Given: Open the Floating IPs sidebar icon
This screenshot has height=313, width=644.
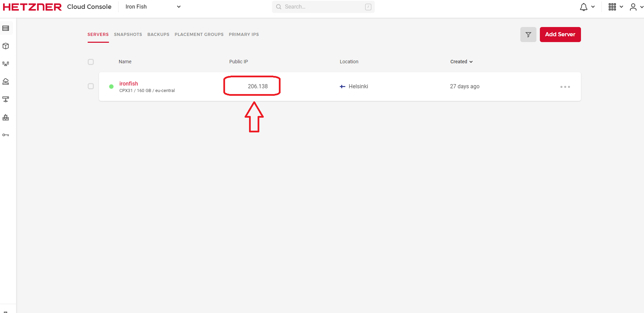Looking at the screenshot, I should tap(6, 82).
